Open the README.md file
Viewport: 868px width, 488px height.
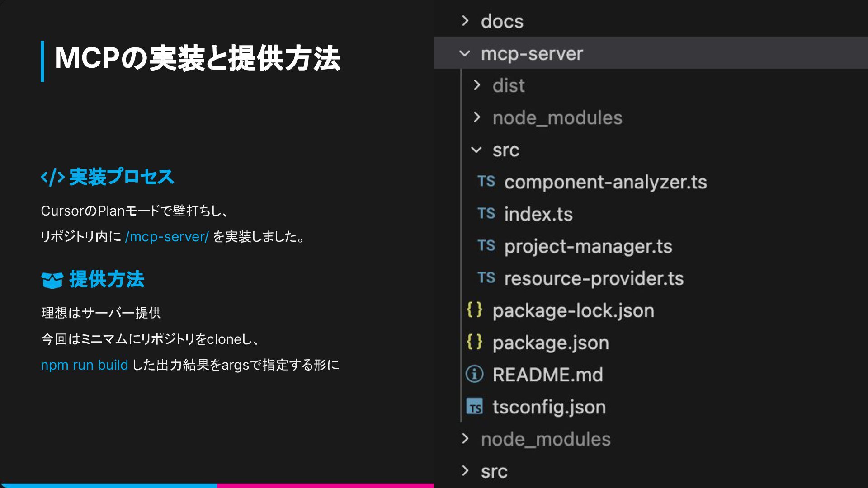click(547, 375)
